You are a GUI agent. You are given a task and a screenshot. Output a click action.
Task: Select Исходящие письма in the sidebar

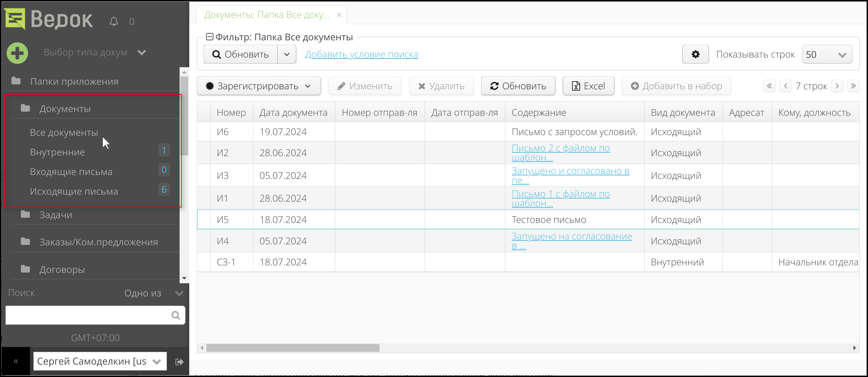pyautogui.click(x=74, y=191)
